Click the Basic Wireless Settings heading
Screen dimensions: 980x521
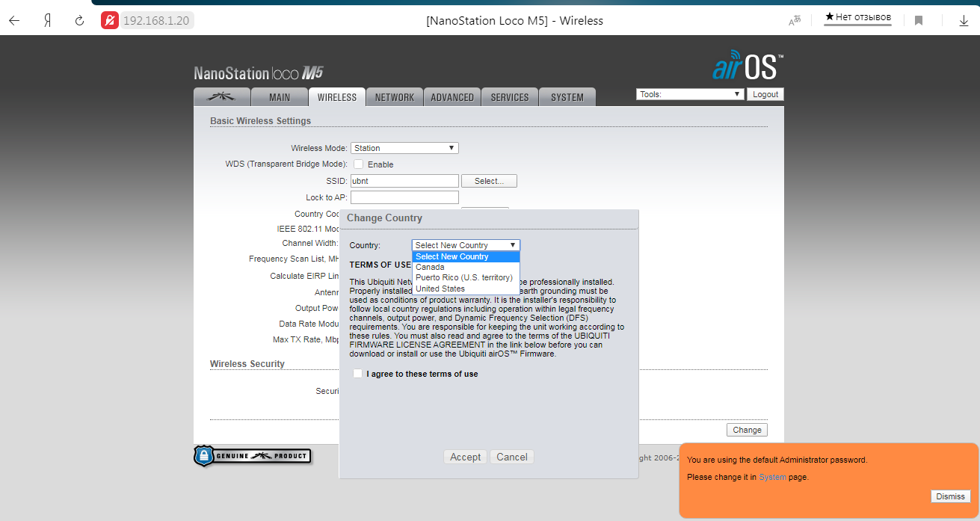click(260, 120)
